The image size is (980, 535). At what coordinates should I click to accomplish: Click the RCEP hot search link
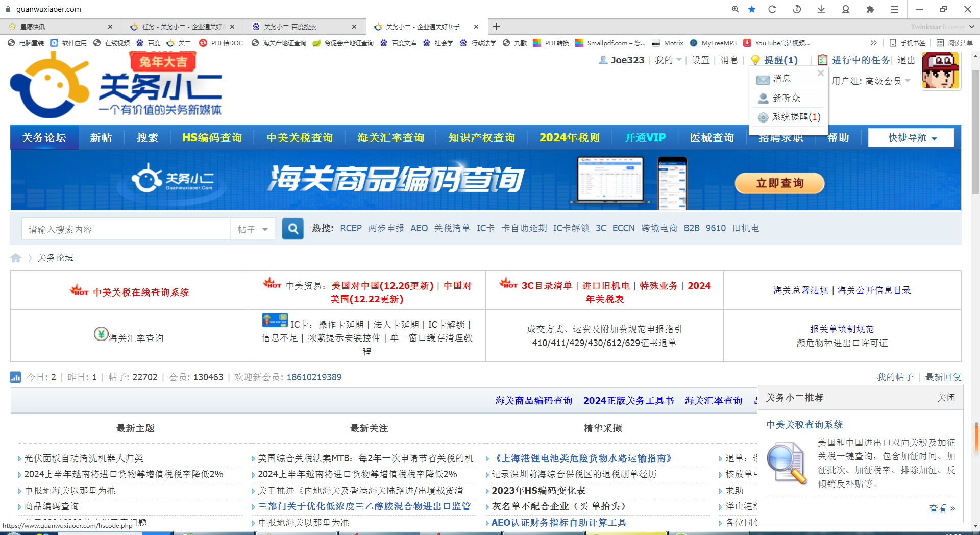(351, 228)
